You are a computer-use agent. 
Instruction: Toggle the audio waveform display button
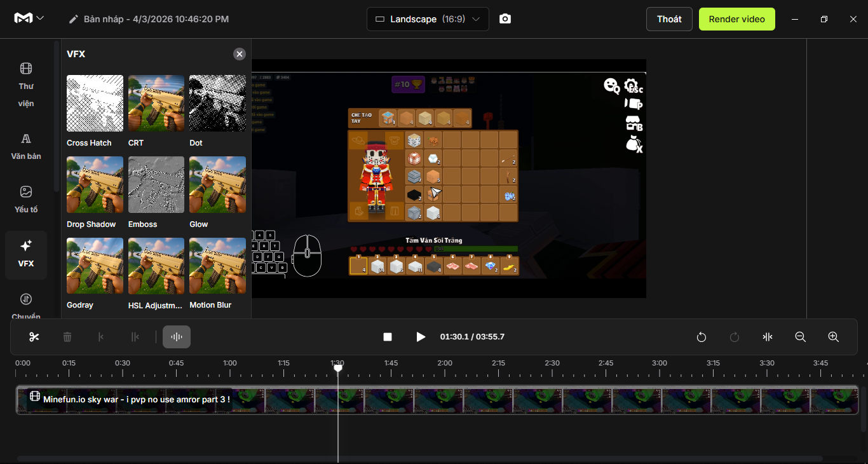click(177, 337)
